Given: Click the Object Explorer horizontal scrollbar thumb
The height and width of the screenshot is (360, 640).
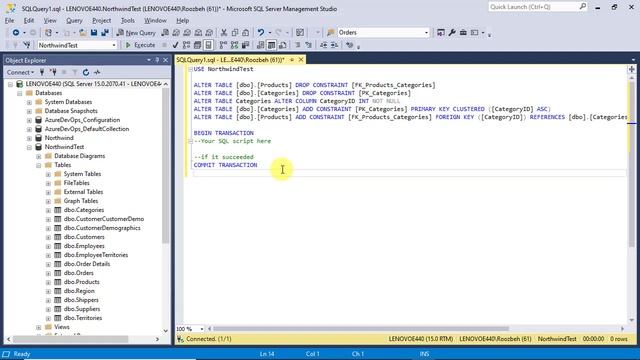Looking at the screenshot, I should click(x=71, y=339).
